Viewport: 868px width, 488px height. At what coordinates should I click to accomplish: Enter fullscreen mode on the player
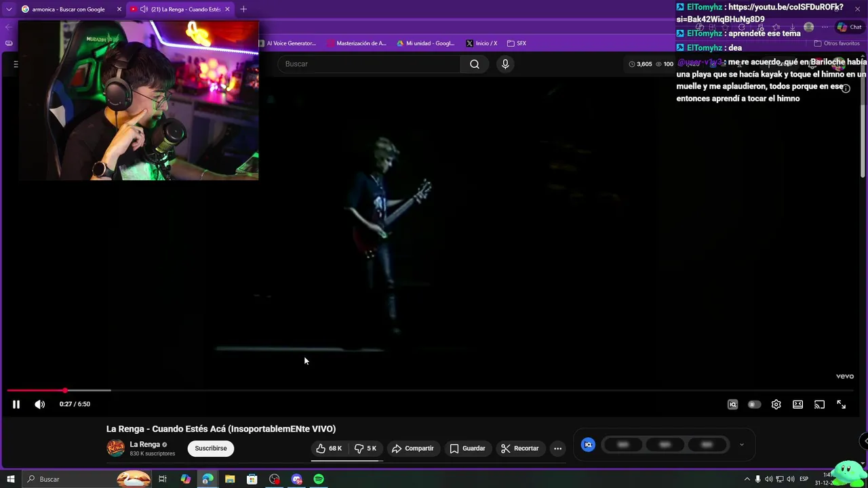[x=841, y=405]
